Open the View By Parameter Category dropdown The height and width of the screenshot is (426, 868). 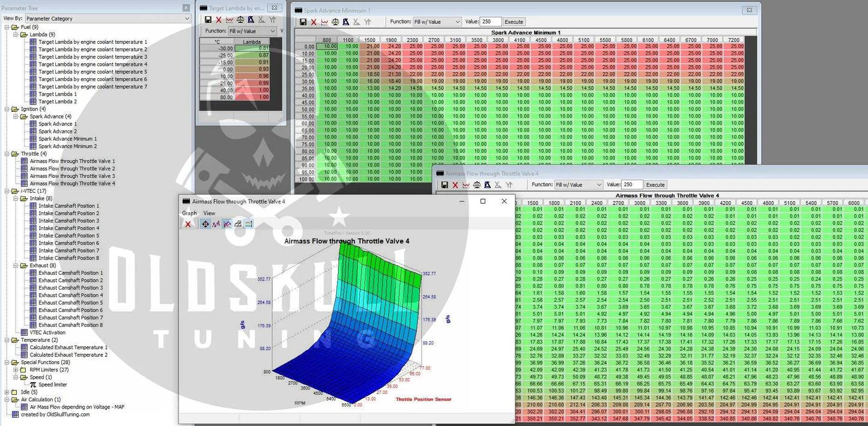[108, 19]
